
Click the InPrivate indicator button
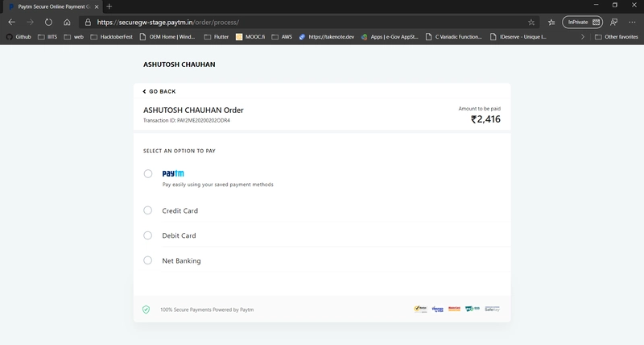582,23
